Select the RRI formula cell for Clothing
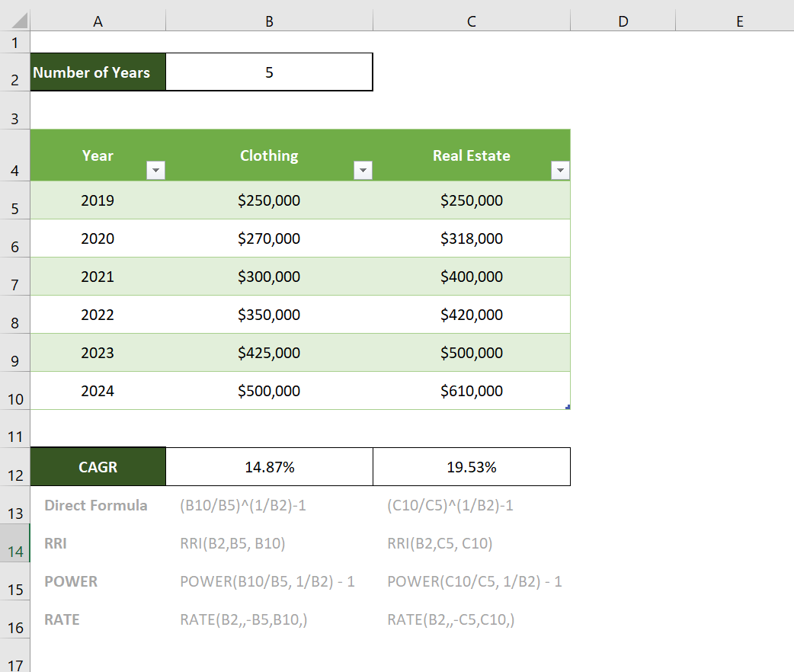The height and width of the screenshot is (672, 794). (x=269, y=543)
